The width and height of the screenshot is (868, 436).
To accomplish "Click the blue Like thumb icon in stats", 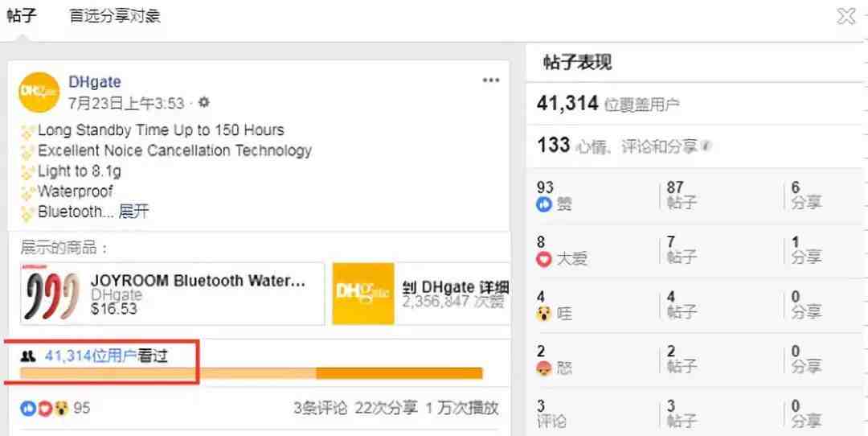I will click(544, 204).
